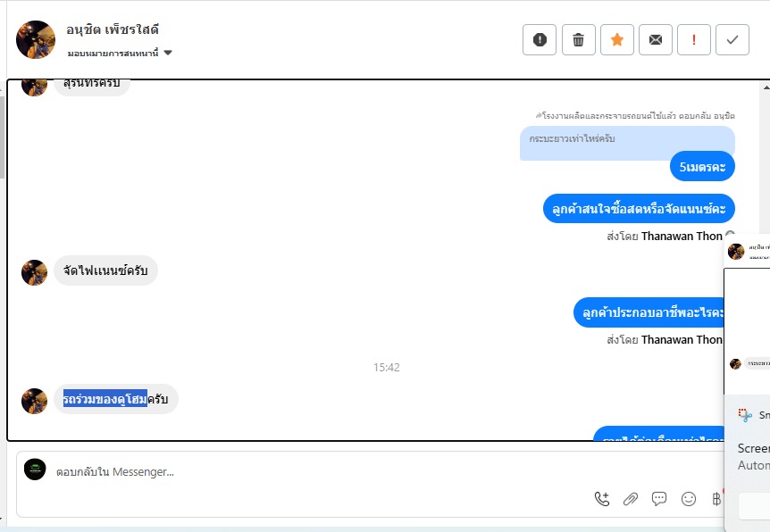Image resolution: width=770 pixels, height=532 pixels.
Task: Mark conversation as spam with the stop-sign icon
Action: pos(540,40)
